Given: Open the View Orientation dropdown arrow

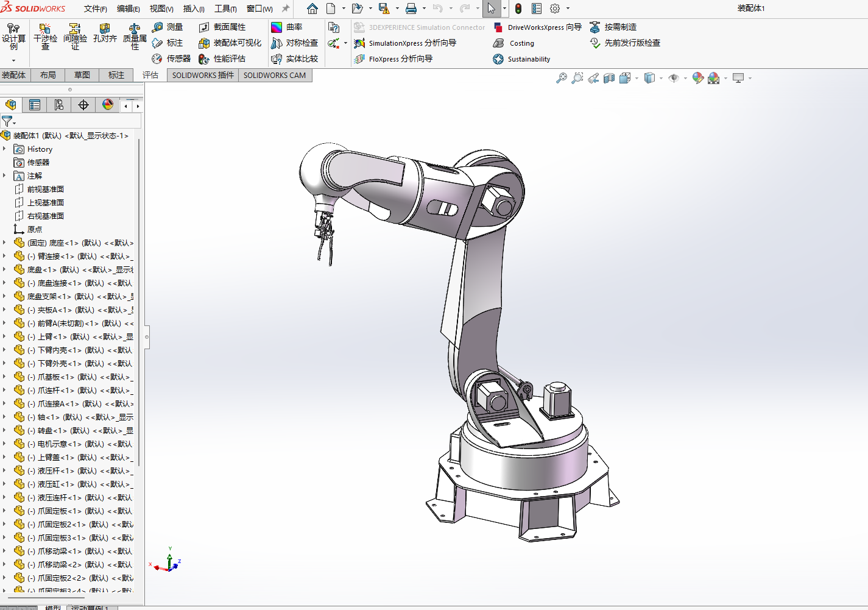Looking at the screenshot, I should tap(637, 78).
